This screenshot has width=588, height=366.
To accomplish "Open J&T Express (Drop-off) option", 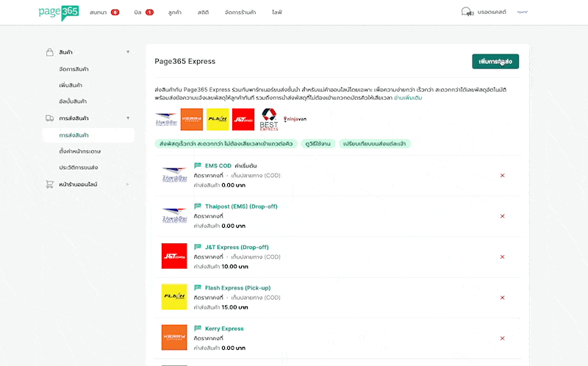I will pyautogui.click(x=237, y=247).
